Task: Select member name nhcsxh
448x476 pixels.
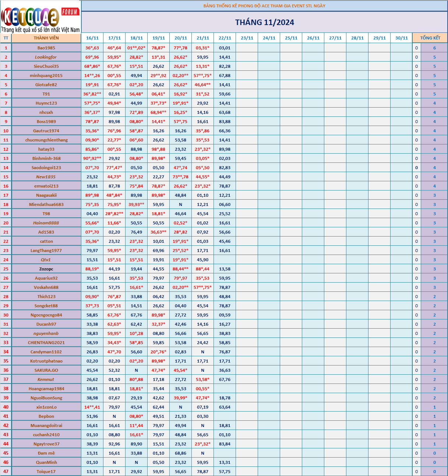Action: point(46,112)
